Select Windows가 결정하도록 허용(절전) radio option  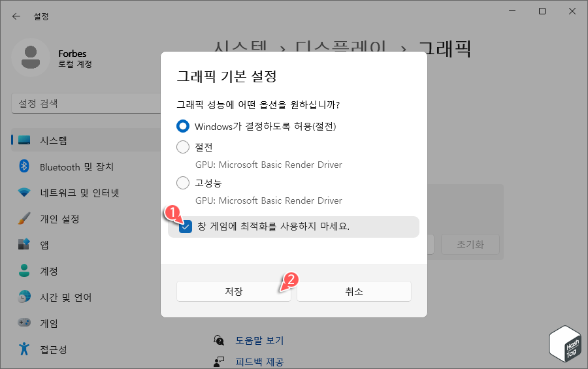[x=183, y=126]
